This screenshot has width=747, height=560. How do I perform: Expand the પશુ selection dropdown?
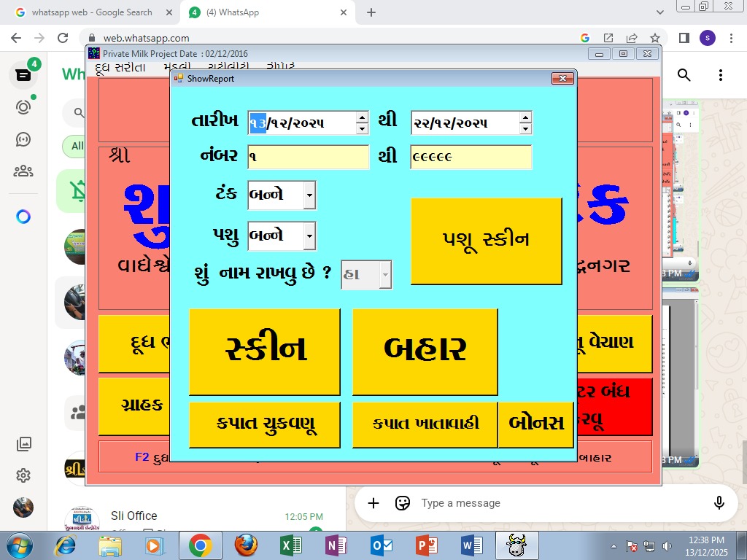click(310, 236)
